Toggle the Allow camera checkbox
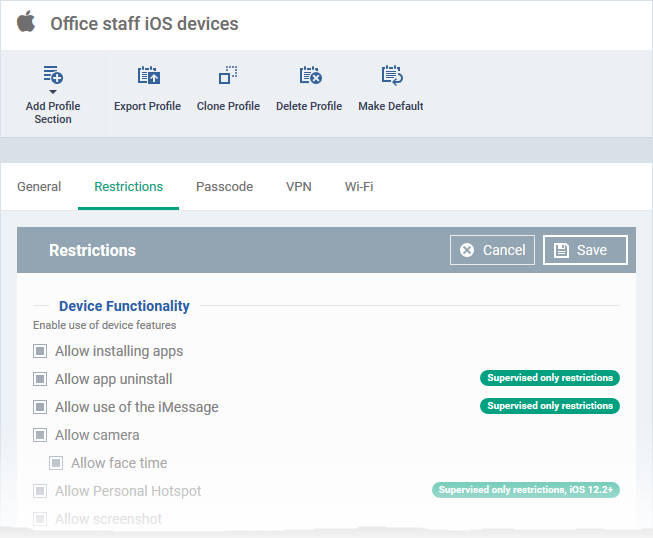 40,435
